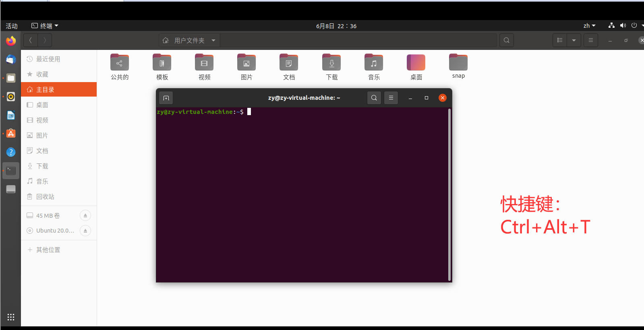Viewport: 644px width, 330px height.
Task: Select 主目录 in the sidebar
Action: pos(59,90)
